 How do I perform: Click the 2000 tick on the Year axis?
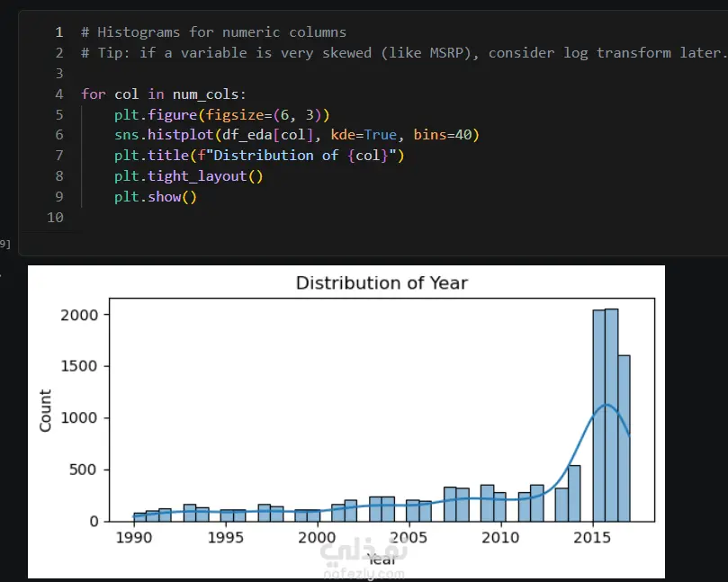[317, 537]
